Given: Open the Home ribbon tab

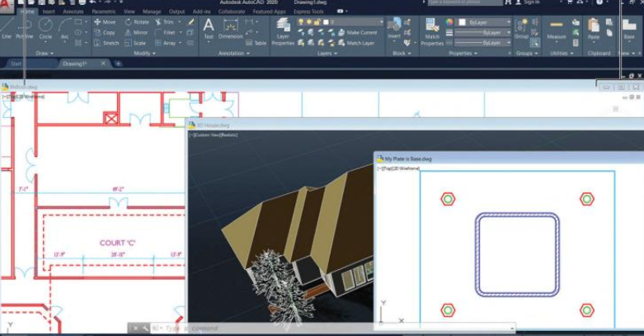Looking at the screenshot, I should pos(27,12).
